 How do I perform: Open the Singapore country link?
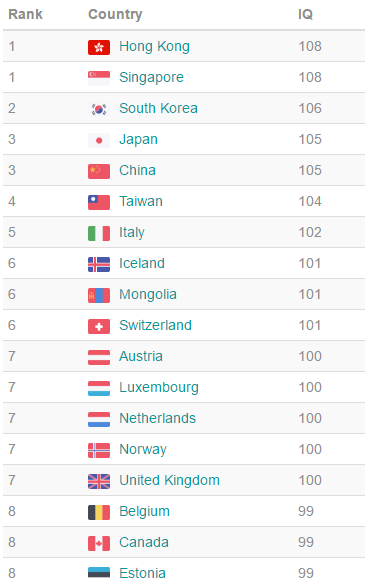tap(151, 78)
